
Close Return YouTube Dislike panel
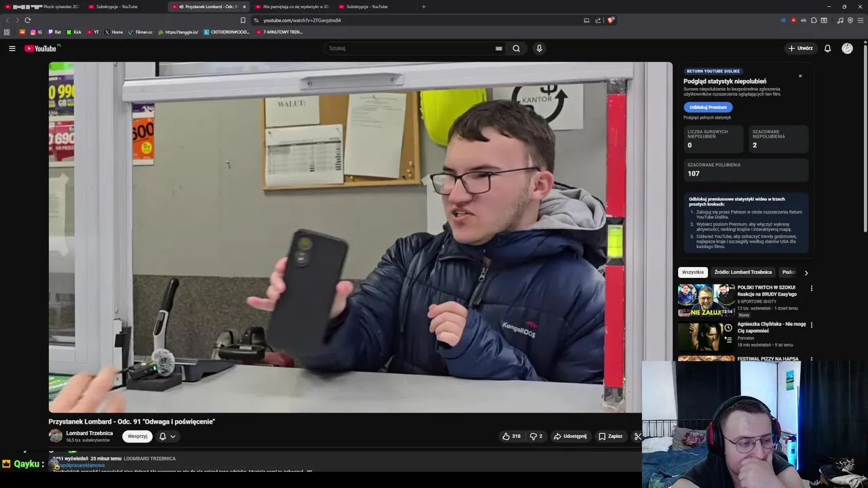(x=800, y=76)
